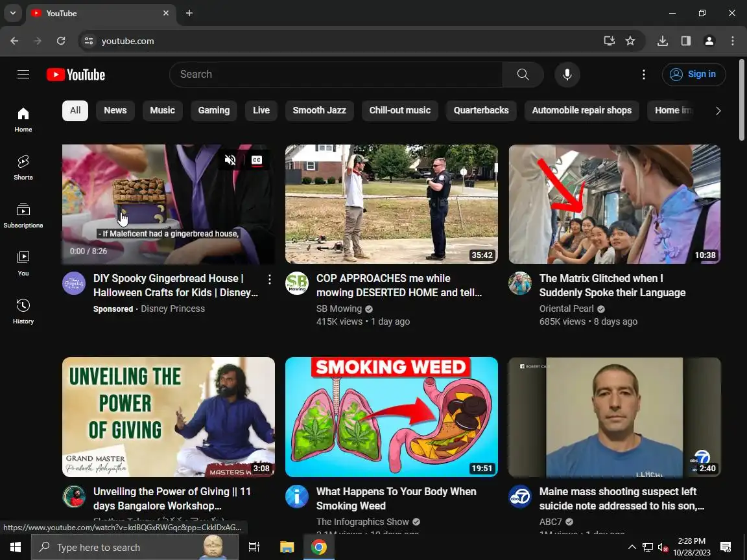Open Chrome three-dot menu

tap(733, 41)
